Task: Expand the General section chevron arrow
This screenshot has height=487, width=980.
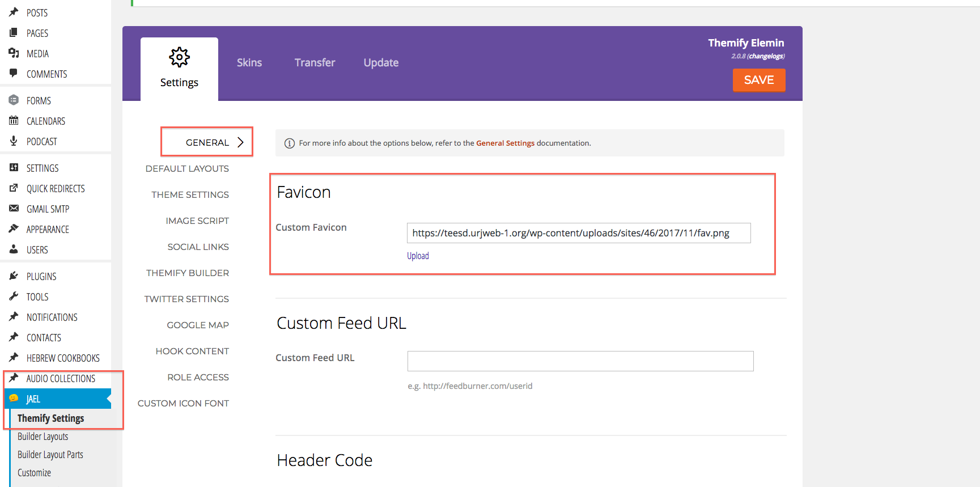Action: [x=240, y=142]
